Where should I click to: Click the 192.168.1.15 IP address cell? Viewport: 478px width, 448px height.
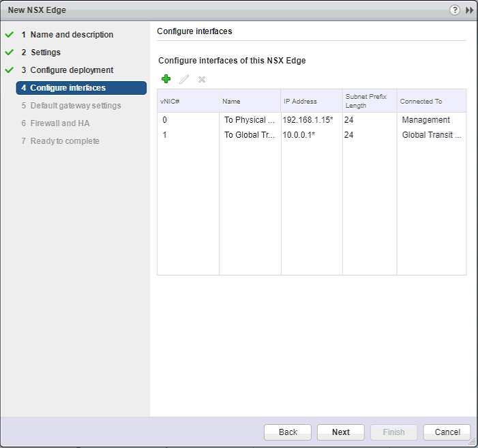[x=308, y=120]
